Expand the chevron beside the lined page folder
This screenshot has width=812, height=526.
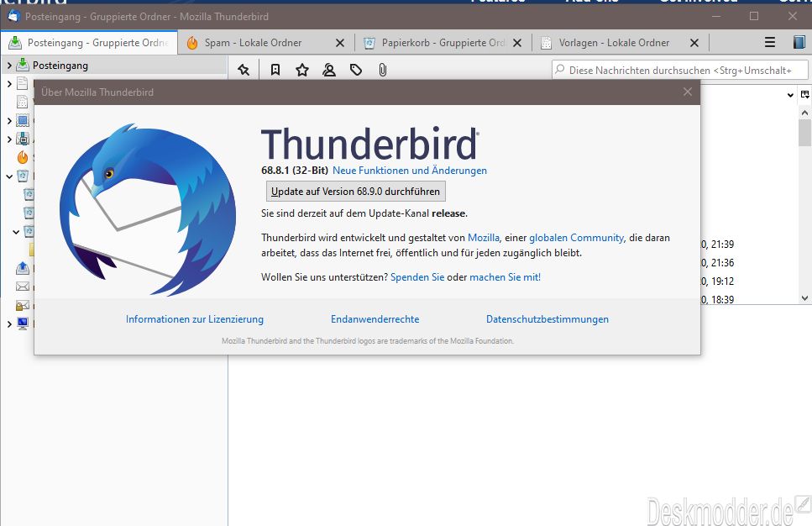coord(8,83)
